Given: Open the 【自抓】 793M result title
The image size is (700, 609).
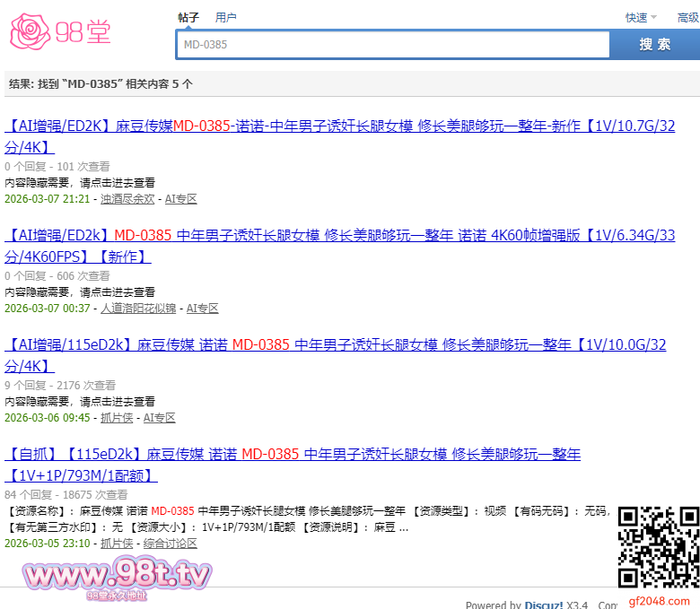Looking at the screenshot, I should (x=293, y=465).
